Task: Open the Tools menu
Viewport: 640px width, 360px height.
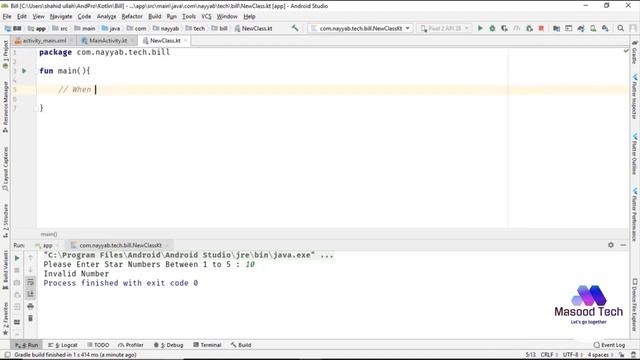Action: pos(189,16)
